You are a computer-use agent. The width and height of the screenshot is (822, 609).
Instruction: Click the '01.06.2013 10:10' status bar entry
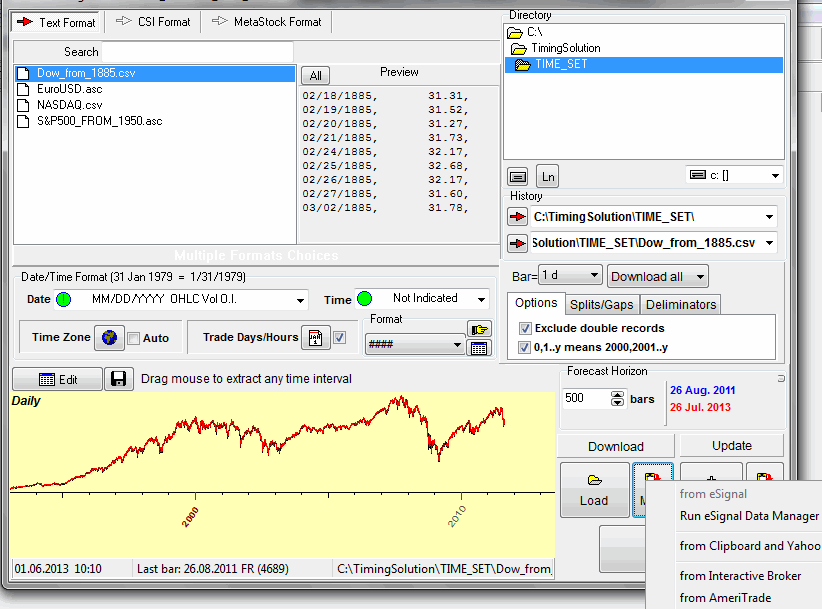tap(58, 569)
